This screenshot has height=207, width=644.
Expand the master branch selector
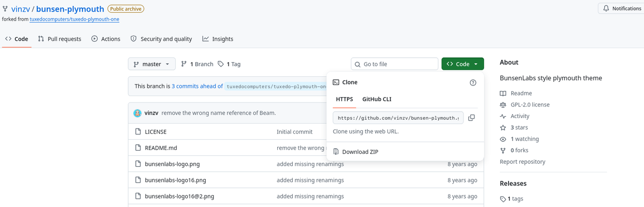(152, 64)
